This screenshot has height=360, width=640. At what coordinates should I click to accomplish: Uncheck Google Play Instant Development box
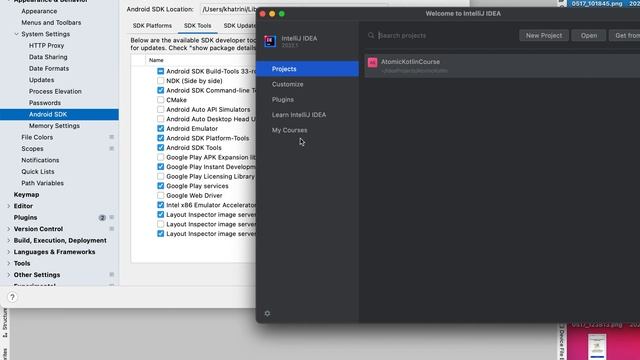[160, 167]
